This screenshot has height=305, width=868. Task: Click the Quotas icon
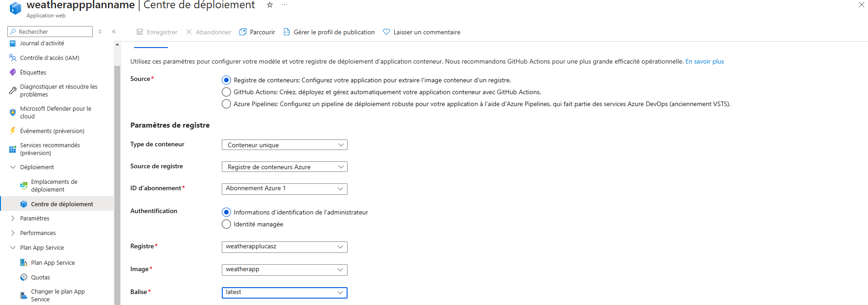click(x=24, y=277)
